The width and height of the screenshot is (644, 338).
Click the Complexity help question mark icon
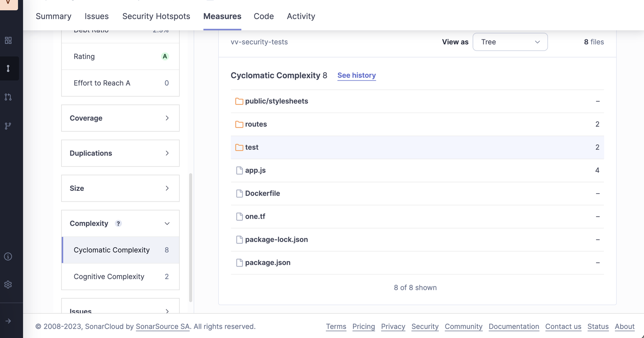tap(118, 223)
